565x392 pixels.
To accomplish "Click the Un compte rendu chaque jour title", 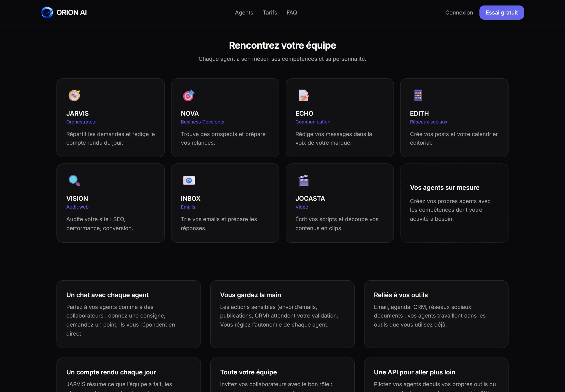I will point(111,372).
